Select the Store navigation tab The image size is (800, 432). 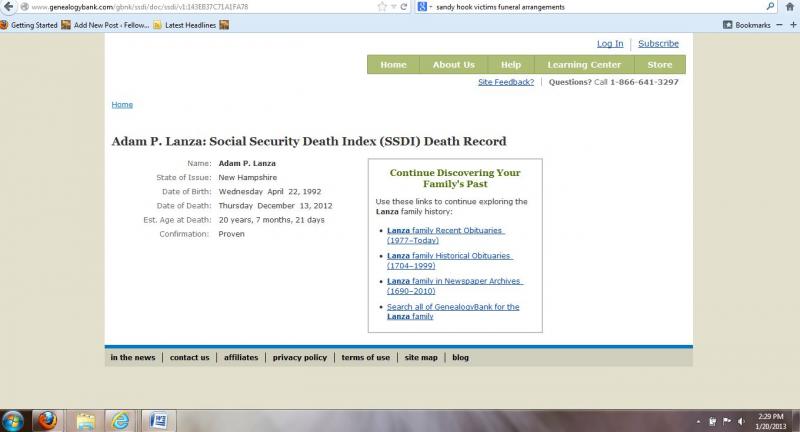click(x=660, y=65)
